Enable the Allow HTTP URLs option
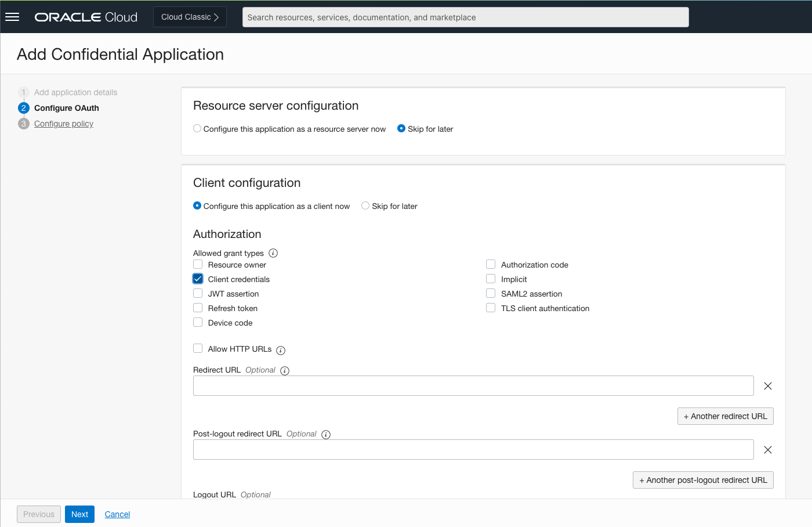 pyautogui.click(x=197, y=349)
